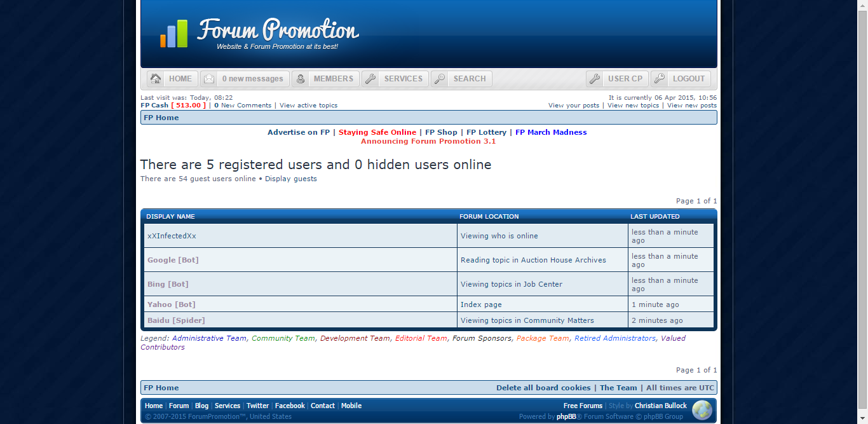View active topics
Viewport: 868px width, 424px height.
pos(308,106)
